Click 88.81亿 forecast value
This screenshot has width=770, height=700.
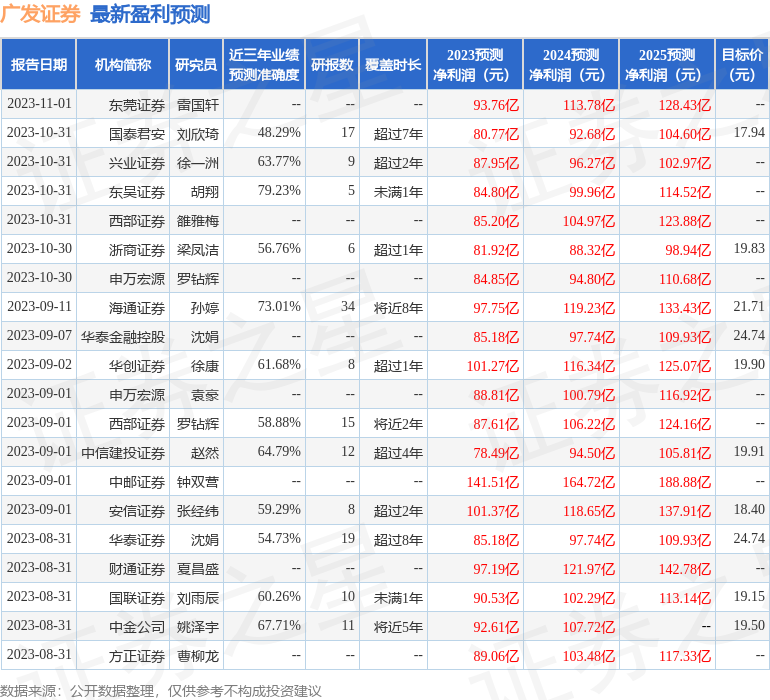point(496,395)
